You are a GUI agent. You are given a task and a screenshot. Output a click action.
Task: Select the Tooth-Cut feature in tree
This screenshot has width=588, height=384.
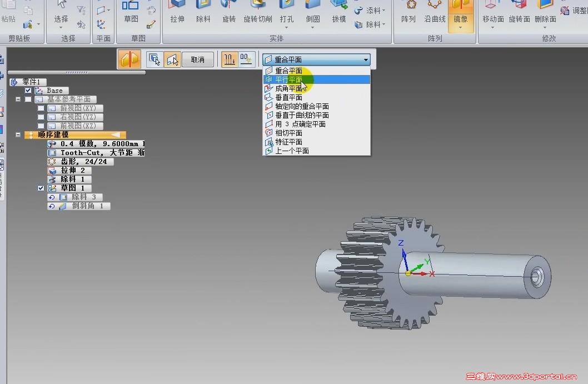click(96, 153)
